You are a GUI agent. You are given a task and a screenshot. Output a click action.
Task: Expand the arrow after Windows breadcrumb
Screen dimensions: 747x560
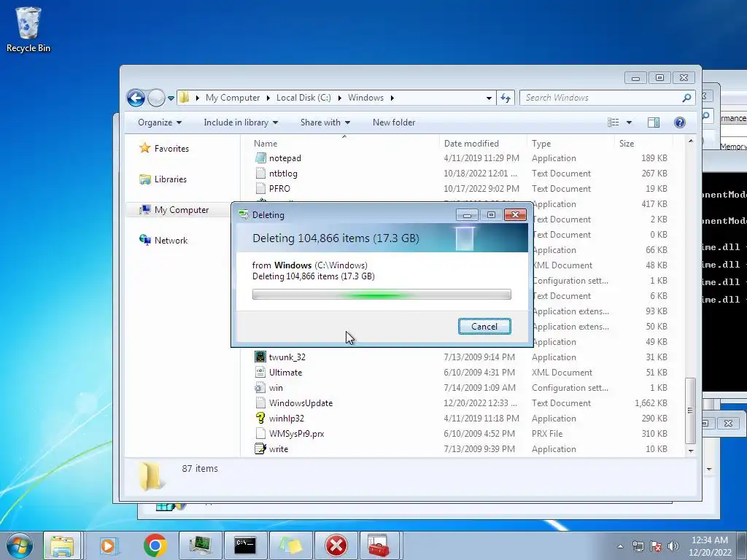(x=392, y=98)
